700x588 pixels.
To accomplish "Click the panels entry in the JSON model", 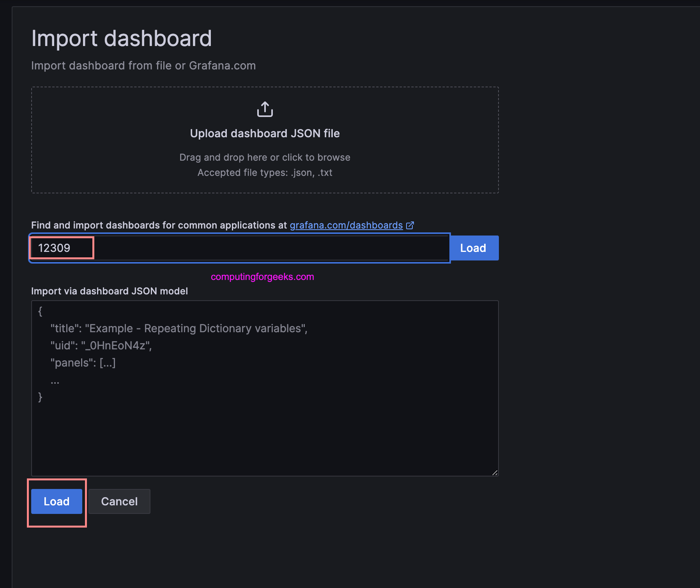I will pos(83,362).
